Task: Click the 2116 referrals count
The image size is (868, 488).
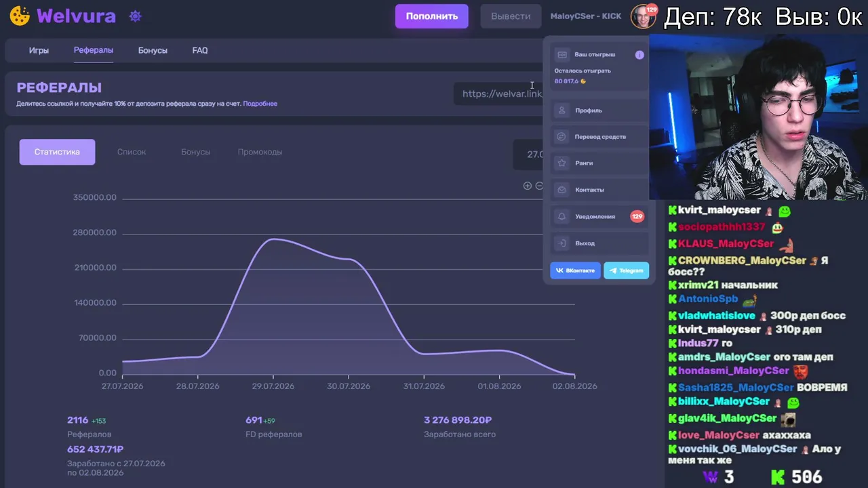Action: coord(78,420)
